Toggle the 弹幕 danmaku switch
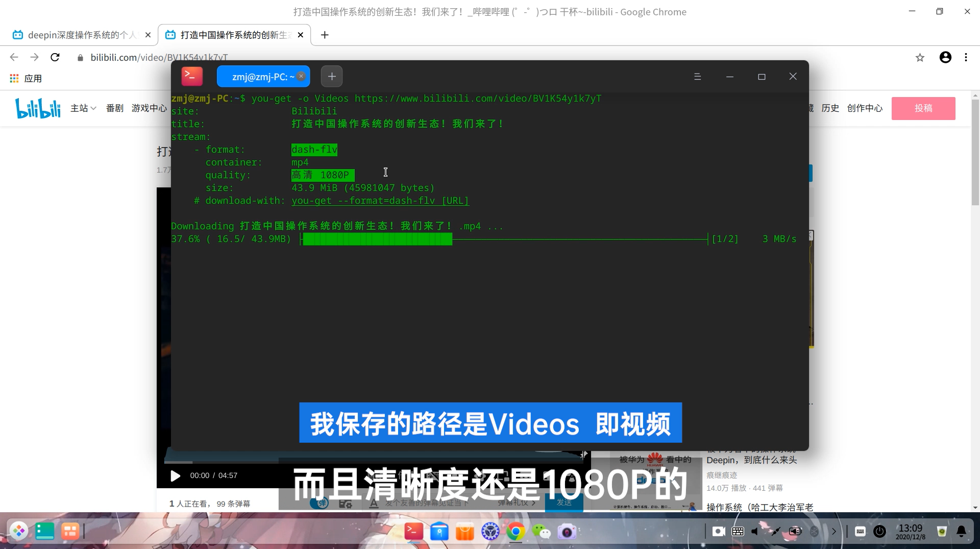980x549 pixels. click(x=319, y=503)
